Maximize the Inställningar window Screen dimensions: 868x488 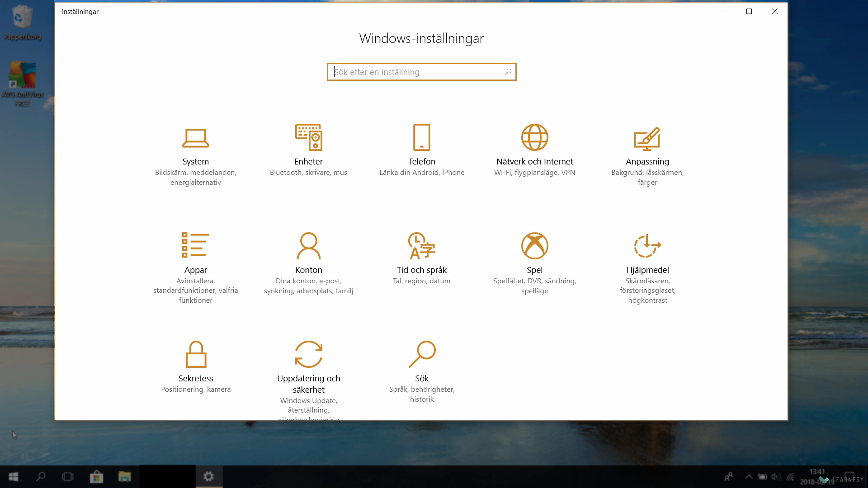click(749, 11)
